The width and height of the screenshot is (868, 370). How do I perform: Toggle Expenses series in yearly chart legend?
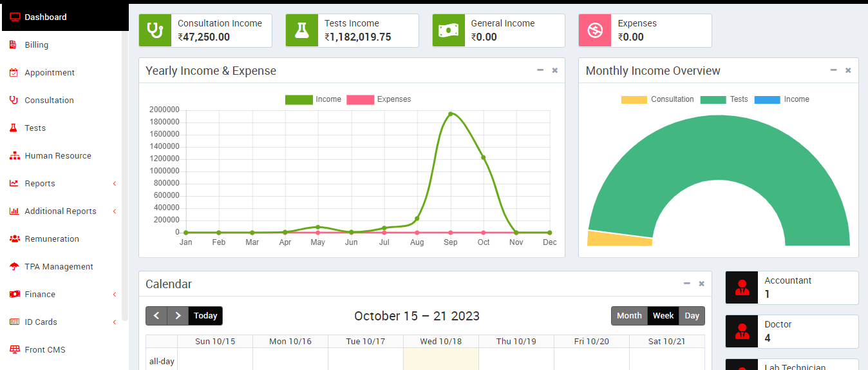379,99
